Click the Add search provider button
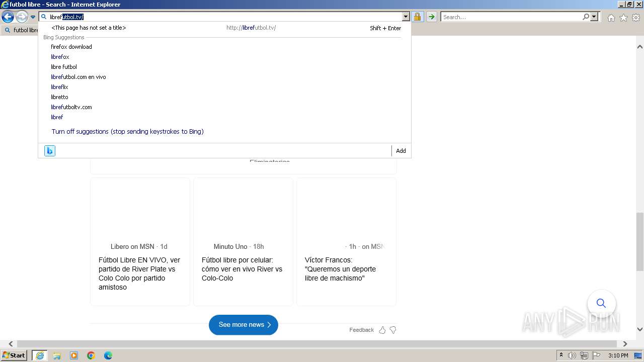Viewport: 644px width, 362px height. [400, 151]
